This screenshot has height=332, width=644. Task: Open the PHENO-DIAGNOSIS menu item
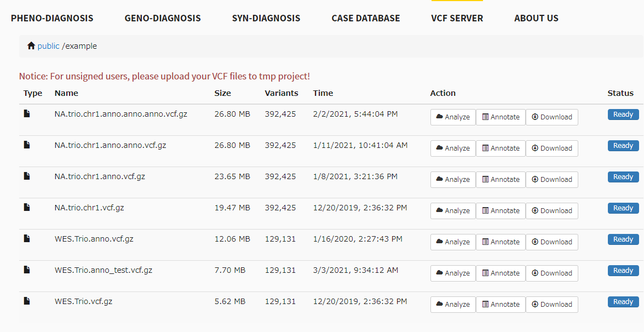[x=52, y=18]
